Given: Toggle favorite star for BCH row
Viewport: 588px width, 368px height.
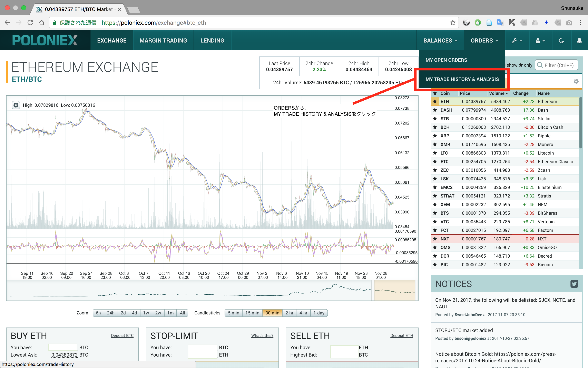Looking at the screenshot, I should point(435,127).
